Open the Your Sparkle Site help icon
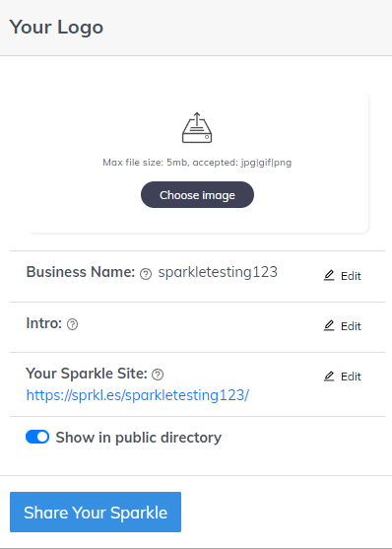 [158, 375]
